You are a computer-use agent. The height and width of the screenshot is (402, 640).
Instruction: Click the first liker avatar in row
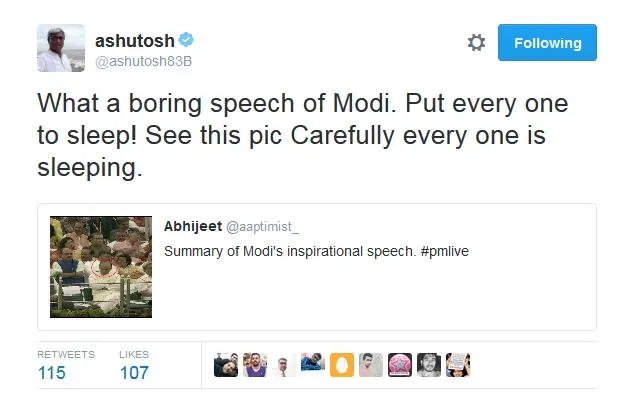(226, 365)
